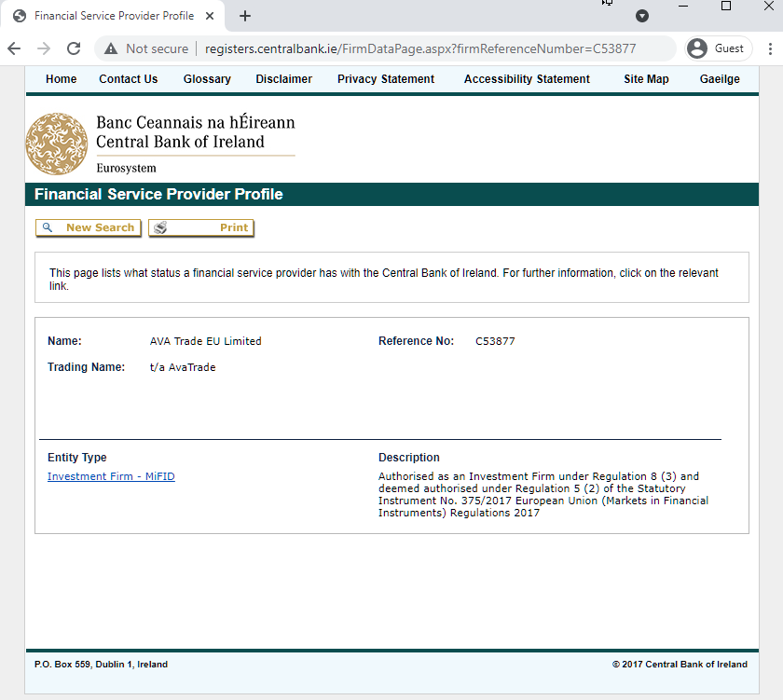The image size is (783, 700).
Task: Select the Financial Service Provider Profile tab
Action: (113, 16)
